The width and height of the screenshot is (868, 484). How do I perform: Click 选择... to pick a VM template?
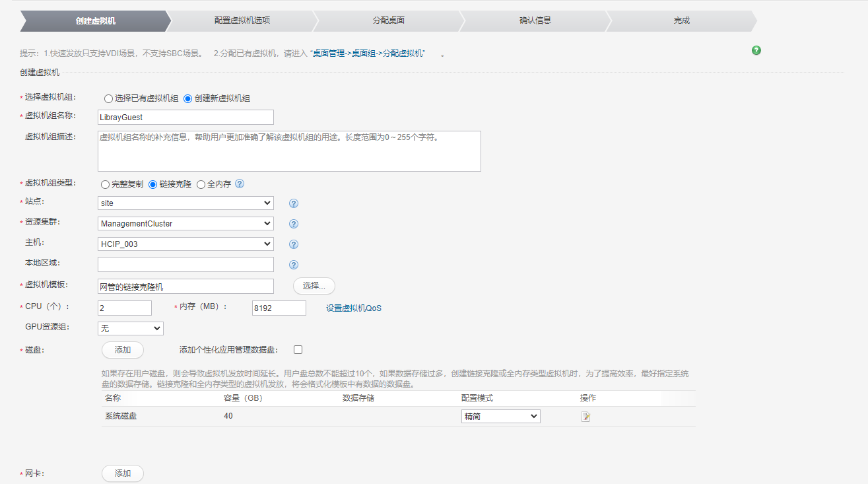[314, 286]
